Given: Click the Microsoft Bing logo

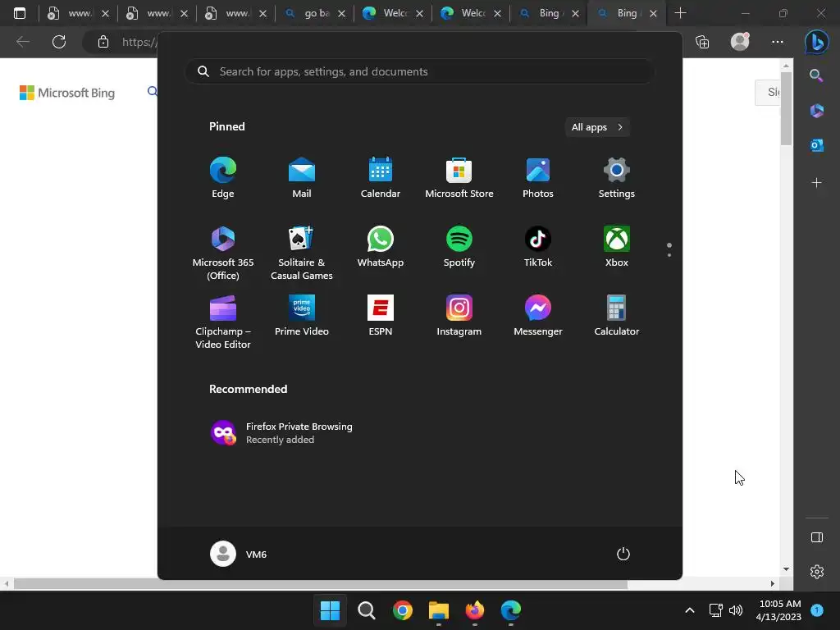Looking at the screenshot, I should (67, 93).
